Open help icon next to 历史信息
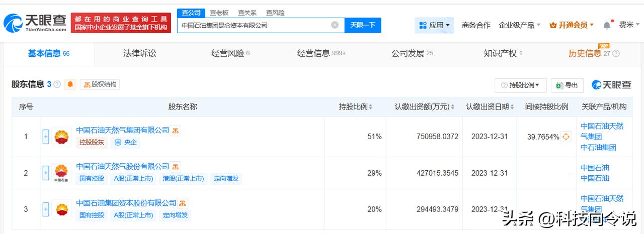644x234 pixels. (616, 54)
